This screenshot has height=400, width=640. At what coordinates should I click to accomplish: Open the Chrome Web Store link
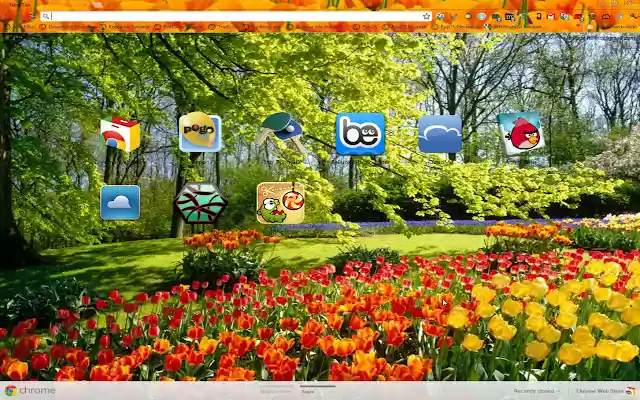pos(605,391)
